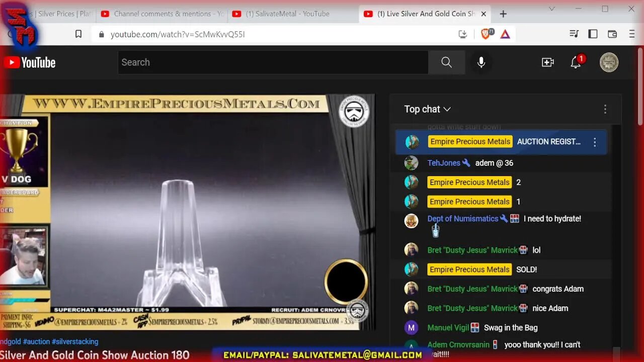Switch to Channel comments & mentions tab
This screenshot has width=644, height=362.
(x=163, y=14)
